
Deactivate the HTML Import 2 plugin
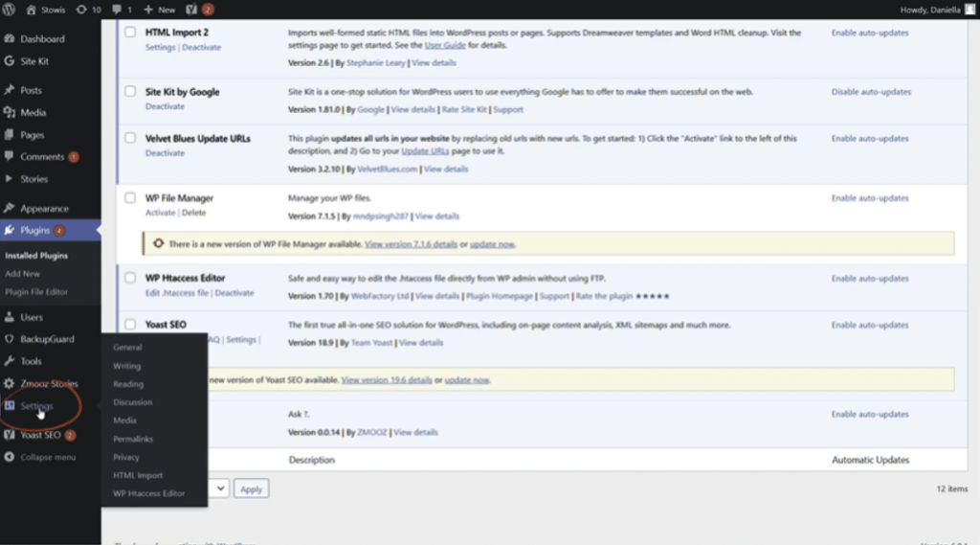click(x=201, y=48)
